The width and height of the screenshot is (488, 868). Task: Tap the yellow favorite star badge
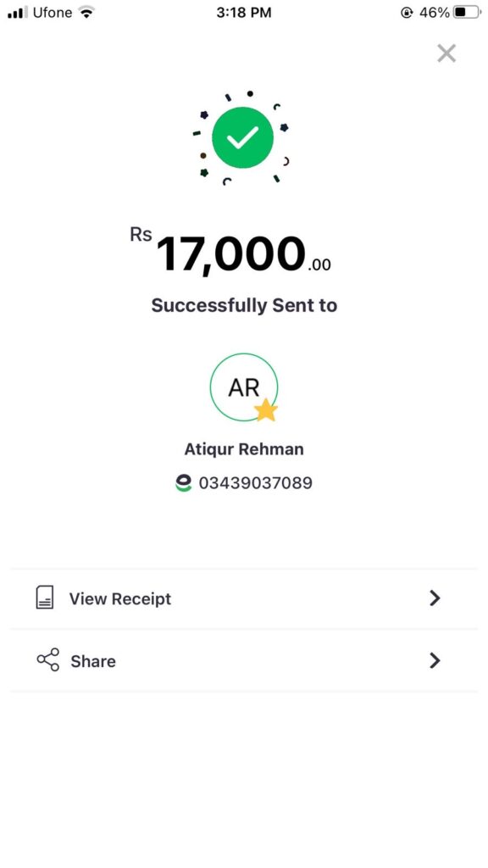point(266,411)
